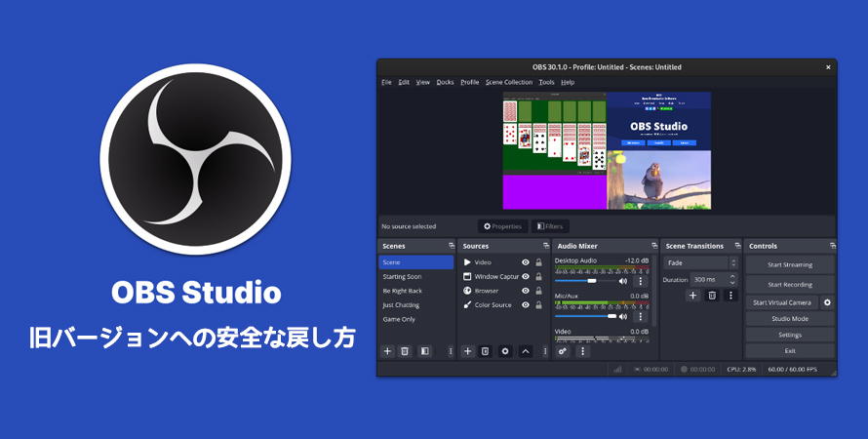
Task: Lock the Browser source
Action: [538, 291]
